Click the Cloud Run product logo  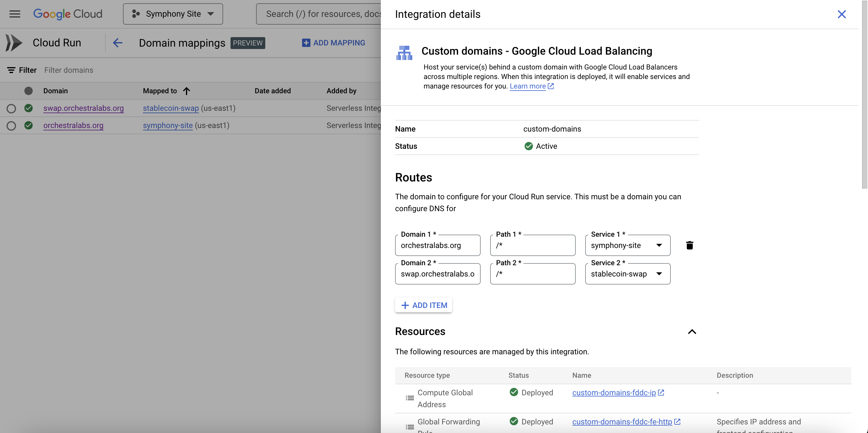pos(14,43)
